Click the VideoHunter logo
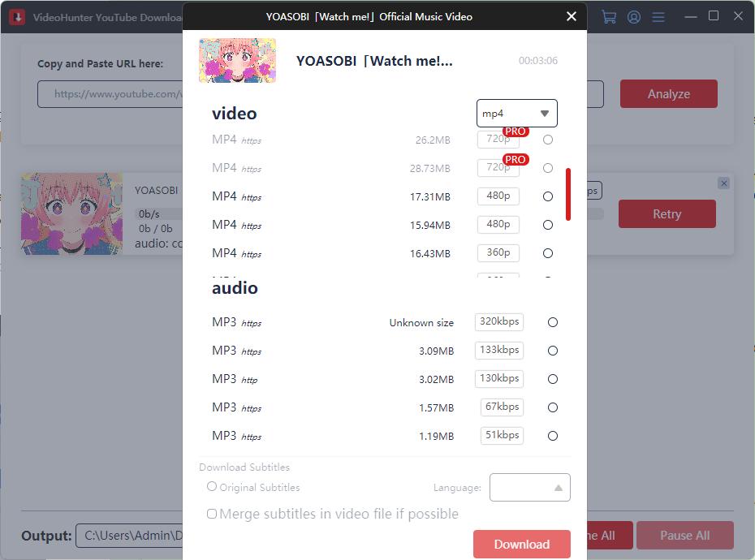This screenshot has width=755, height=560. tap(15, 16)
